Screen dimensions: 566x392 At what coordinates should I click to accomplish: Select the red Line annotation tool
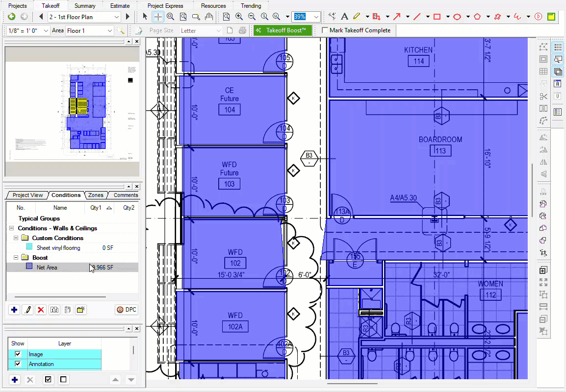coord(417,17)
